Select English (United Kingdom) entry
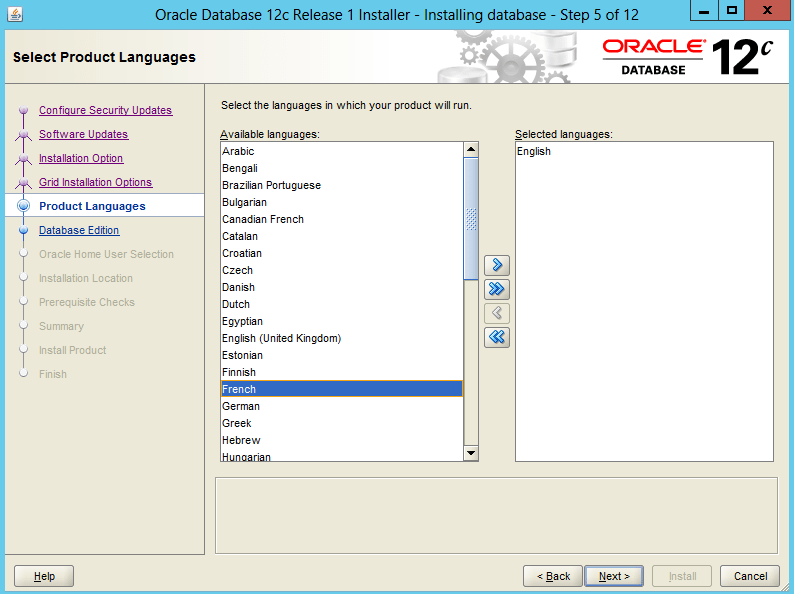794x594 pixels. pos(342,338)
